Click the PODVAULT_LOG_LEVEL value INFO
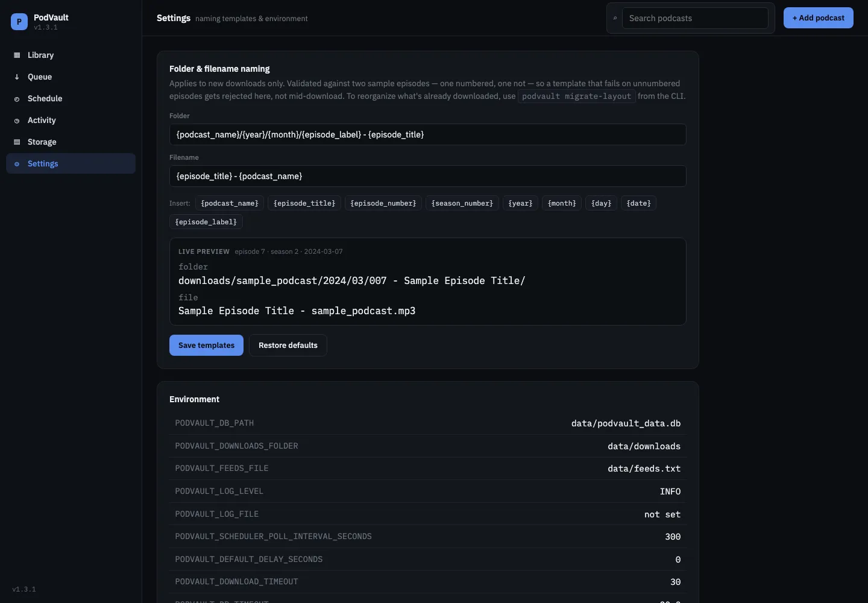868x603 pixels. pos(670,491)
